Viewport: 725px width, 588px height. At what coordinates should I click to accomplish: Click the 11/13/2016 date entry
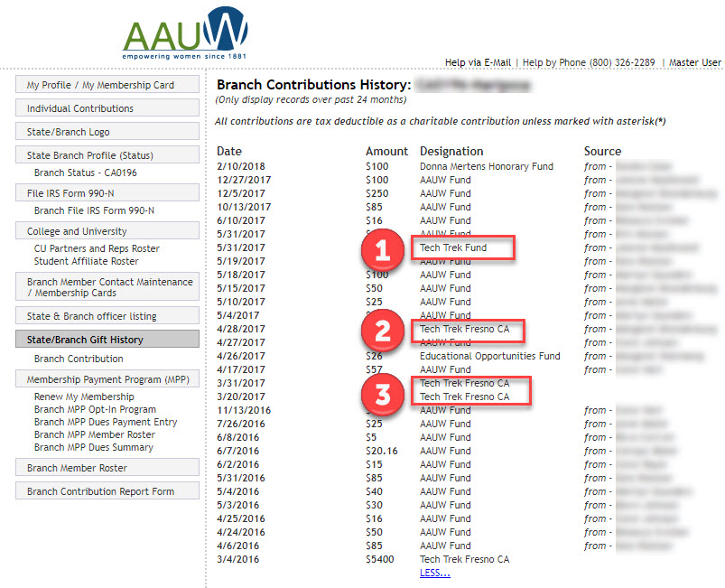point(244,410)
